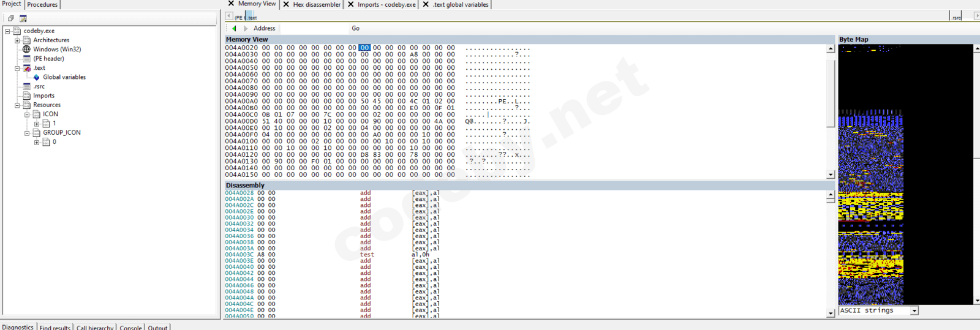Switch to the Project tab
The width and height of the screenshot is (980, 330).
point(12,4)
